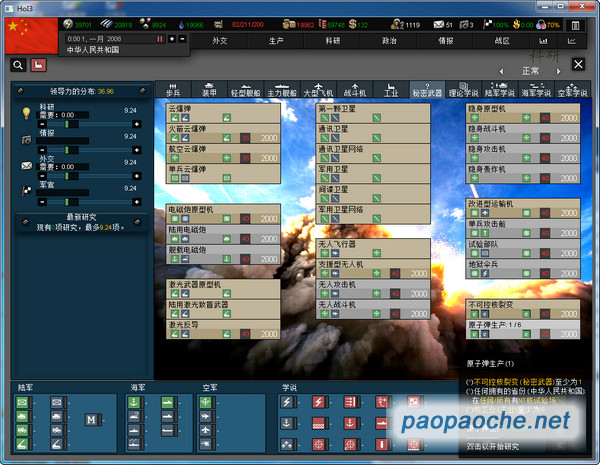
Task: Increase game speed with the plus button
Action: tap(172, 39)
